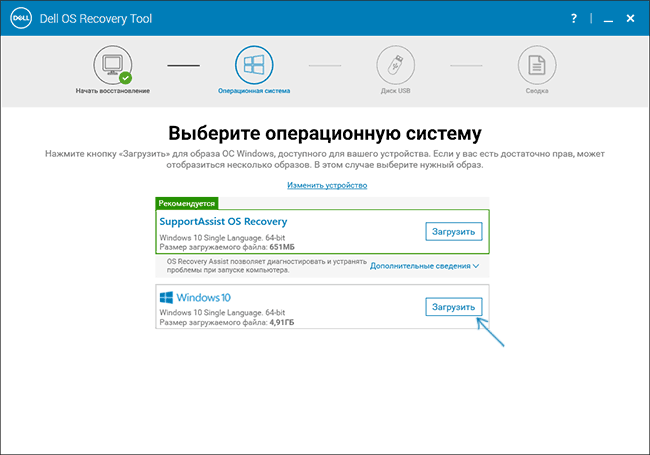Jump to 'Сводка' step label
This screenshot has width=650, height=455.
(x=537, y=91)
